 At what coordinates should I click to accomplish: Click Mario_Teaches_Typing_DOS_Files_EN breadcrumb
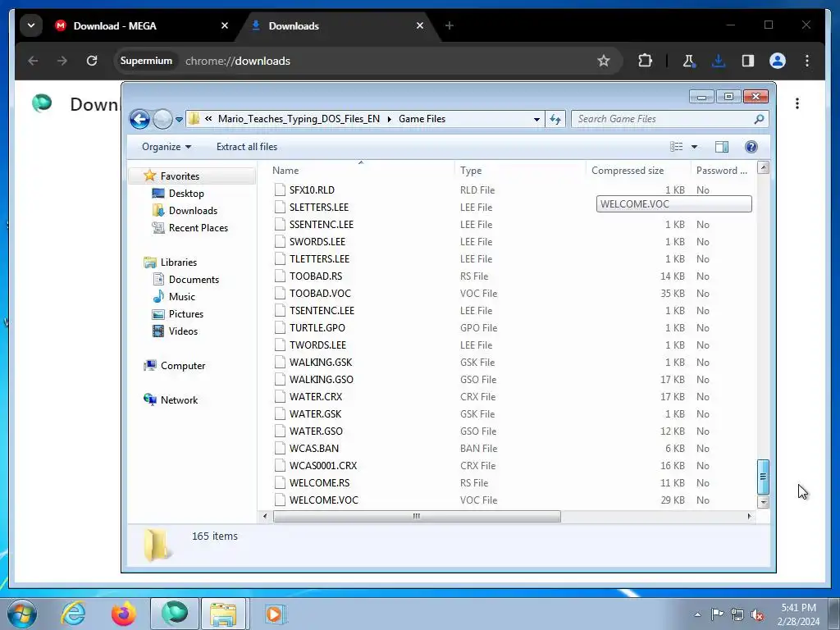[299, 119]
